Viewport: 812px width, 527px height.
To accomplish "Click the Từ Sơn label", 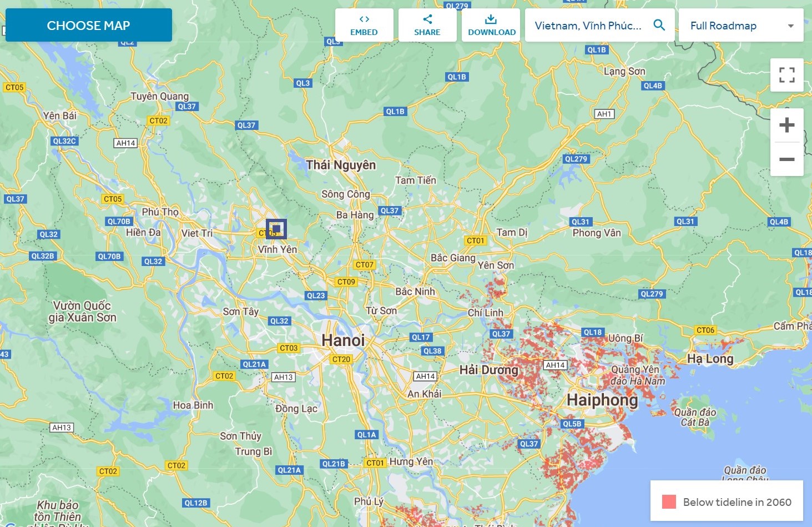I will tap(381, 310).
